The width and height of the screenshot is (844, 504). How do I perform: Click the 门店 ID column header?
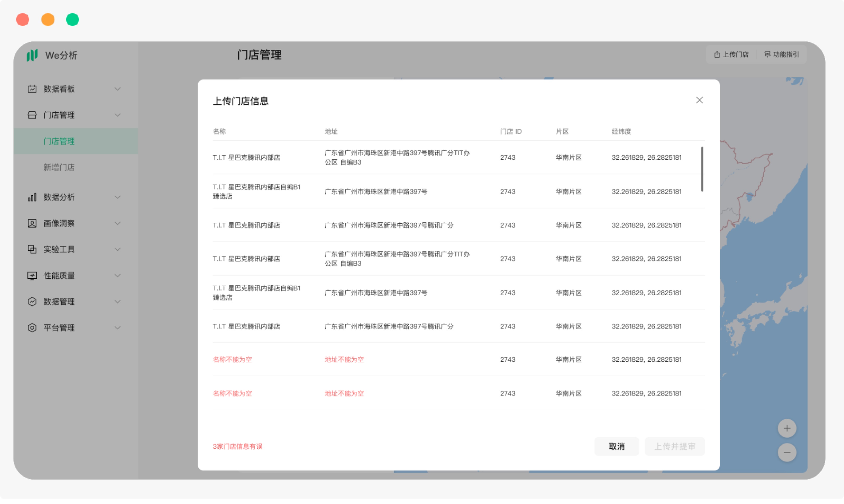click(x=511, y=131)
